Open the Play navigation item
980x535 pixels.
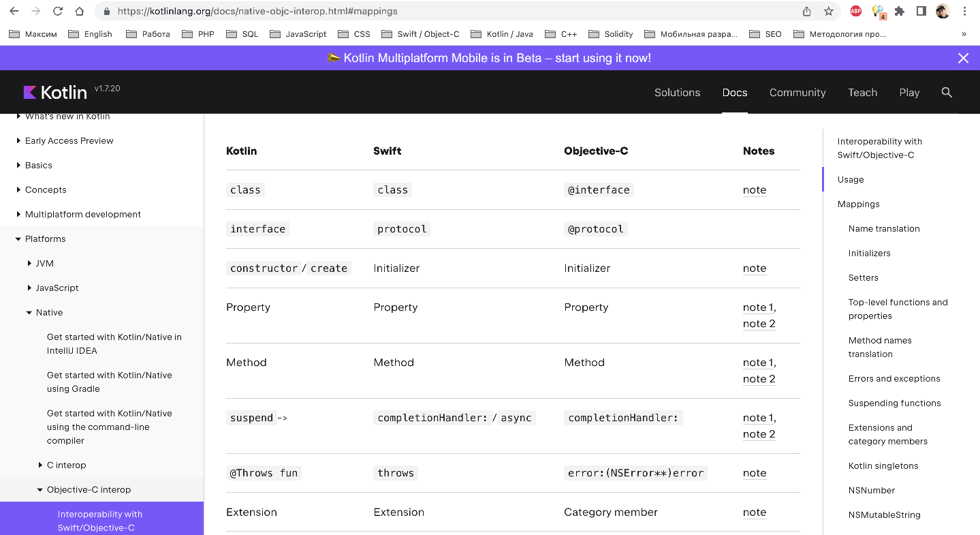909,93
